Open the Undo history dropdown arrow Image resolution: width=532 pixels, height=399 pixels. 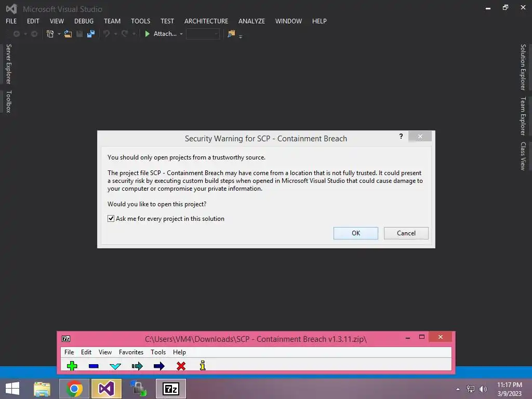pyautogui.click(x=116, y=34)
